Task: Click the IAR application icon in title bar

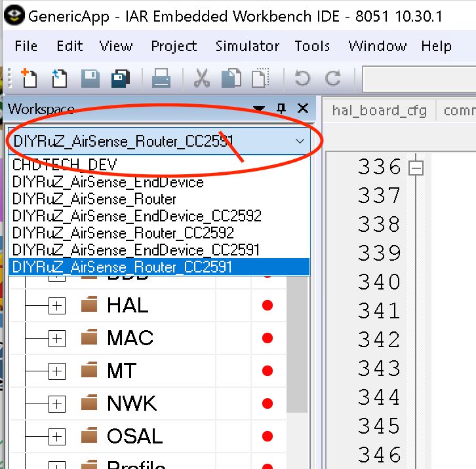Action: tap(14, 15)
